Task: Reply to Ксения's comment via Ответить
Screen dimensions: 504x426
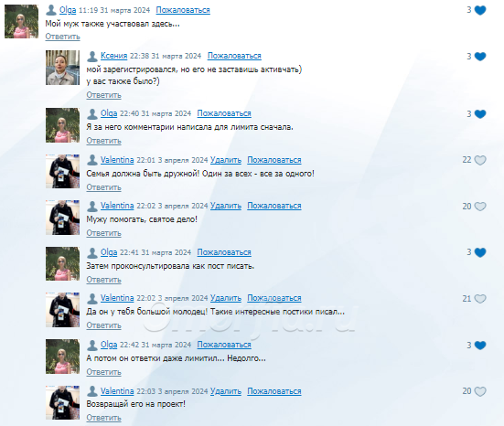Action: [103, 95]
